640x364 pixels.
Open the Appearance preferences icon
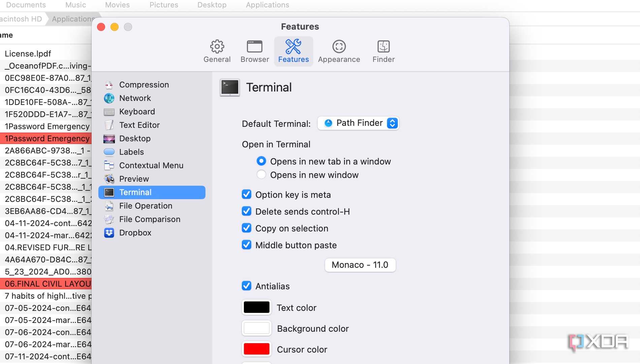click(x=339, y=47)
